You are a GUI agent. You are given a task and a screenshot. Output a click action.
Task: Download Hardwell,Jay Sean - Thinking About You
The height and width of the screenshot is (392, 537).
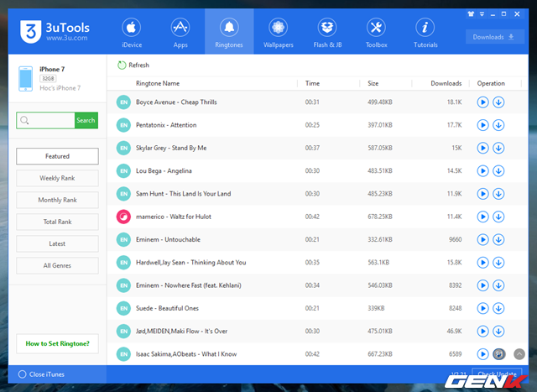pos(498,263)
